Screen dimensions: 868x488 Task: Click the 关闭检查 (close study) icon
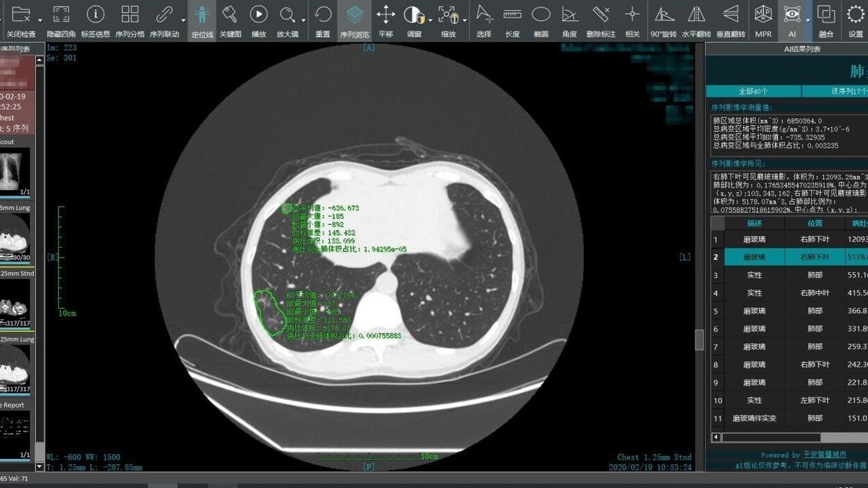21,14
